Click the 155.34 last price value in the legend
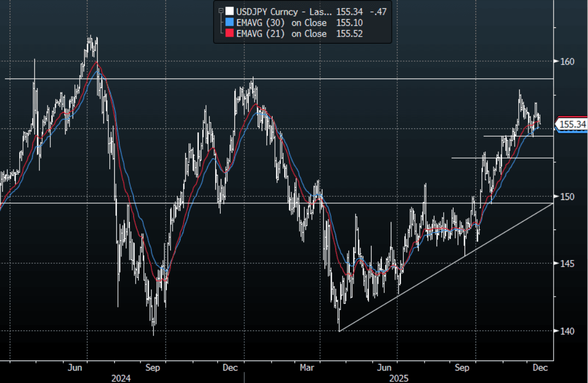The width and height of the screenshot is (588, 383). pyautogui.click(x=349, y=11)
